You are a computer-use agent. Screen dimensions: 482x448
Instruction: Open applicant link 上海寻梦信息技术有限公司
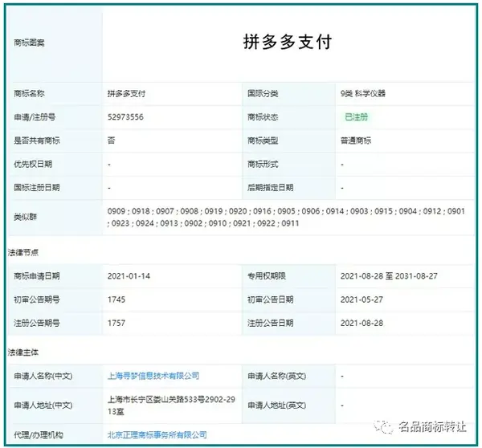click(x=153, y=376)
